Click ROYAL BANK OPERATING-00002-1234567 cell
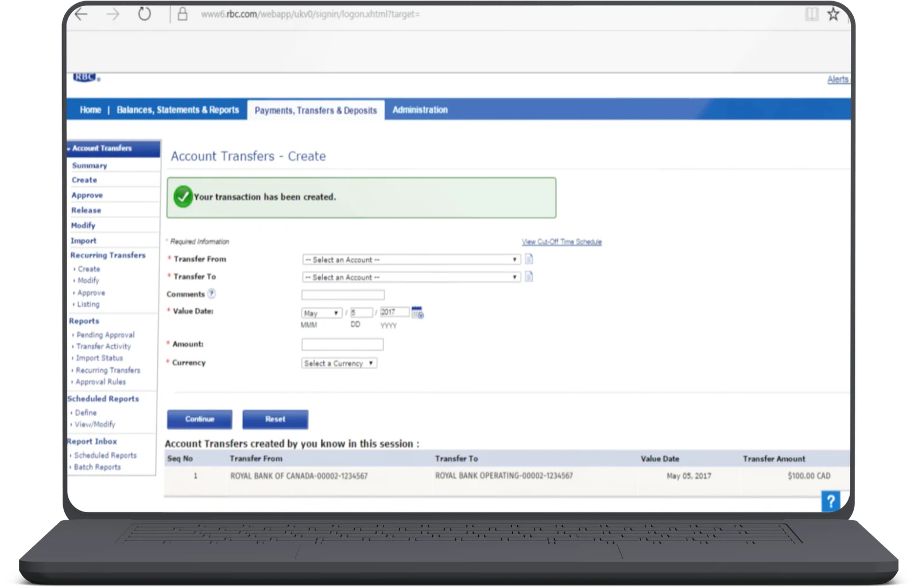The width and height of the screenshot is (918, 588). click(503, 475)
